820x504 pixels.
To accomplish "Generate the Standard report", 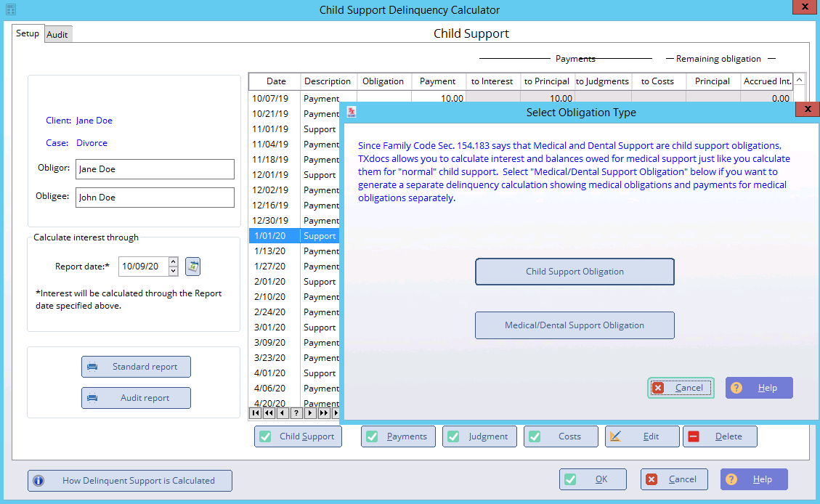I will click(x=136, y=367).
